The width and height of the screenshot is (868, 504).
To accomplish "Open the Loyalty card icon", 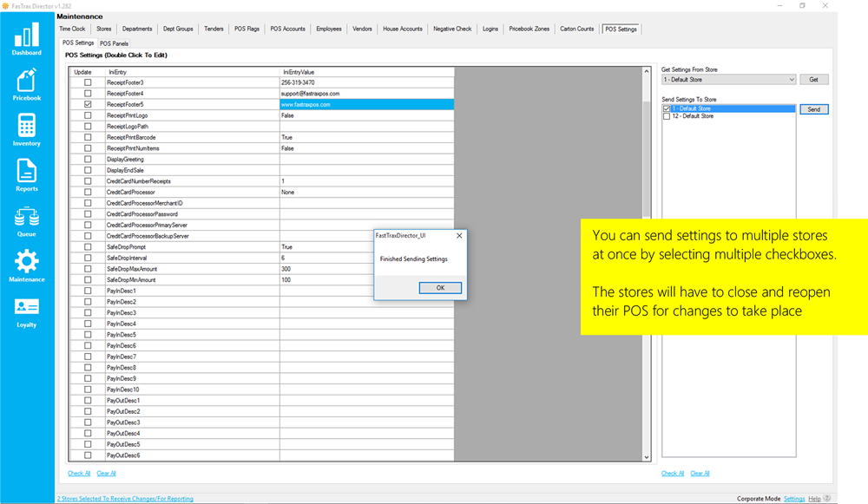I will (x=27, y=312).
